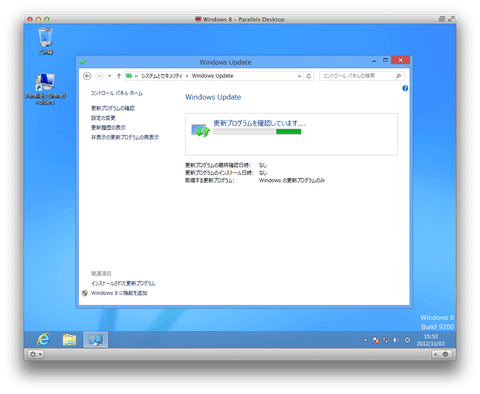
Task: Open インストールされた更新プログラム link
Action: click(x=123, y=283)
